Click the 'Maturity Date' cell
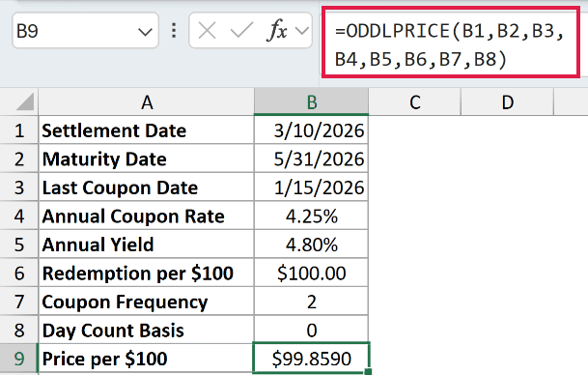The image size is (588, 375). point(147,159)
